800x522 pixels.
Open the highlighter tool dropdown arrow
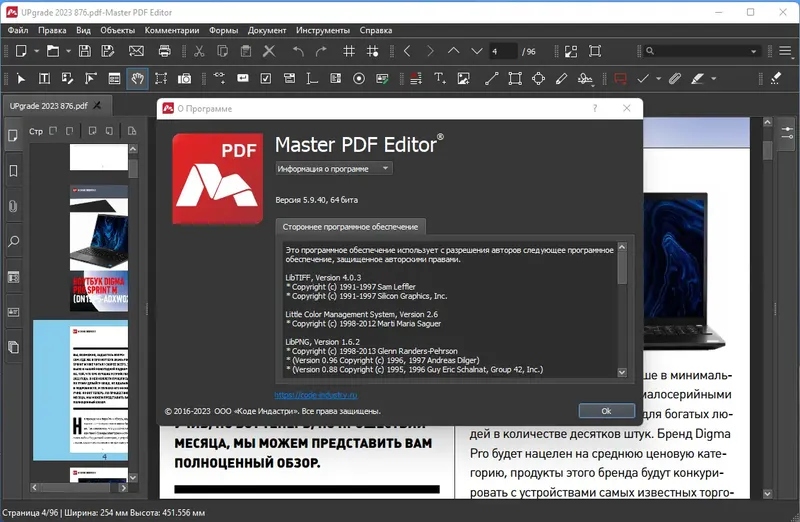[714, 79]
